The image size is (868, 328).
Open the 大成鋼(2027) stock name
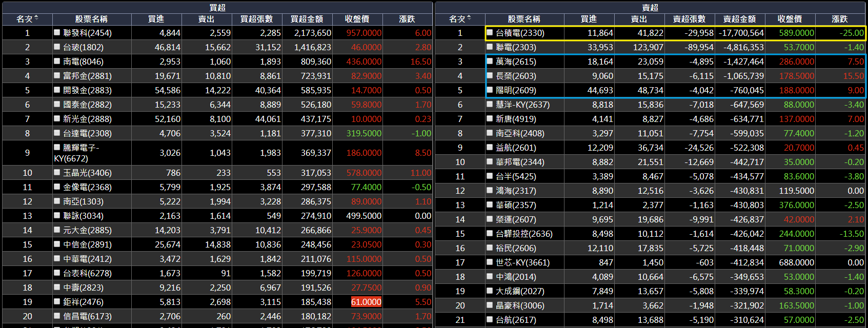(520, 291)
